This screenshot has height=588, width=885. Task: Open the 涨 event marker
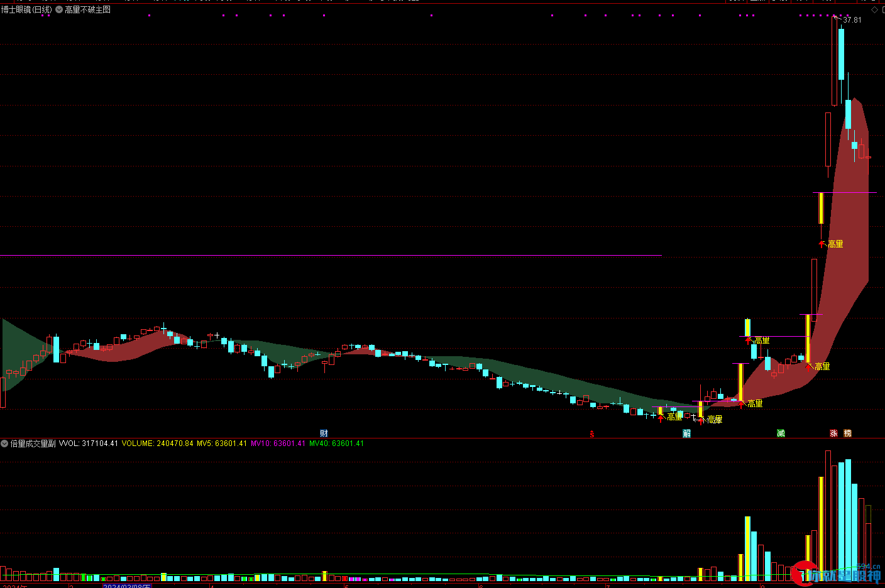[833, 433]
